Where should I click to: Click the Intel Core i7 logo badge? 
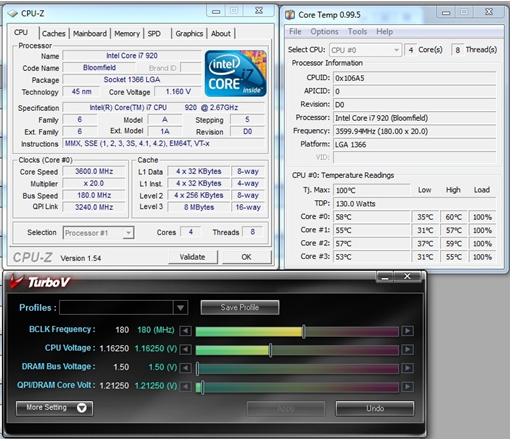236,74
